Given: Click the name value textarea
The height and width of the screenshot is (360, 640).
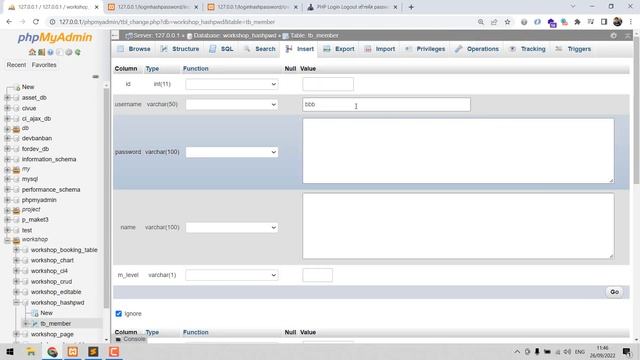Looking at the screenshot, I should pos(458,226).
